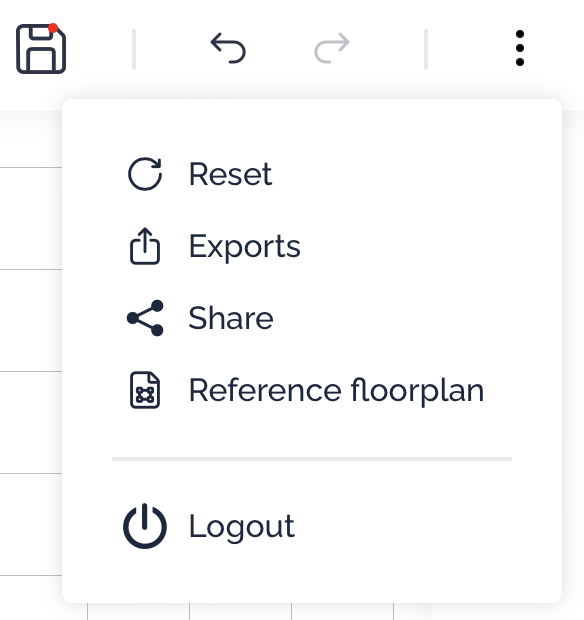The image size is (584, 620).
Task: Click the divider line between save and undo
Action: [x=134, y=49]
